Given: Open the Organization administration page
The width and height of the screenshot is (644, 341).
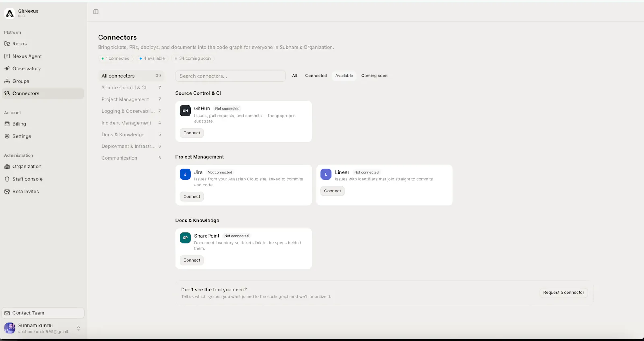Looking at the screenshot, I should pyautogui.click(x=43, y=167).
